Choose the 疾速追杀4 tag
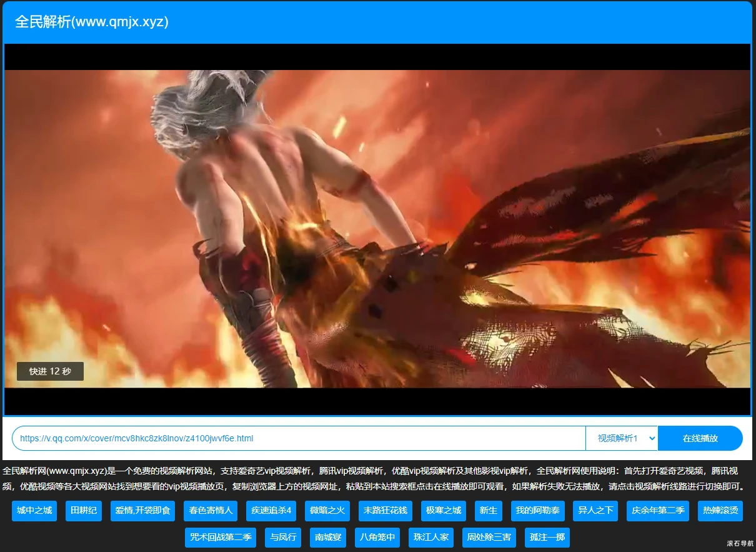 pyautogui.click(x=271, y=511)
